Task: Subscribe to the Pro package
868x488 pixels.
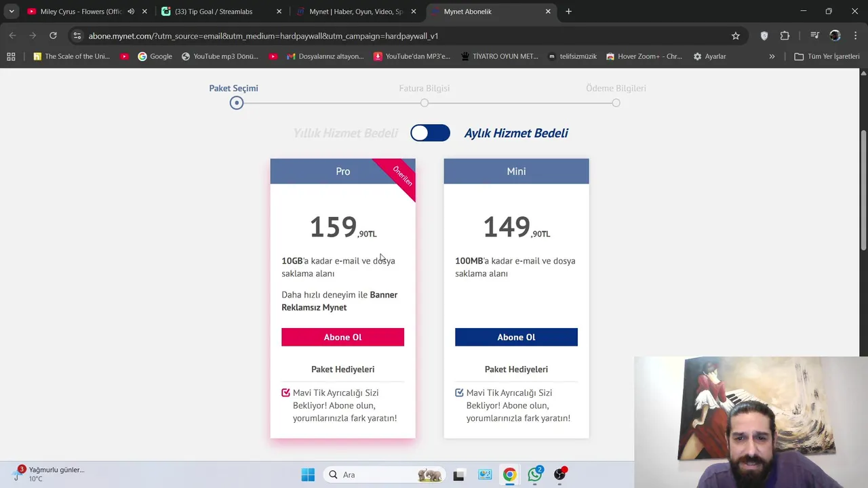Action: 342,337
